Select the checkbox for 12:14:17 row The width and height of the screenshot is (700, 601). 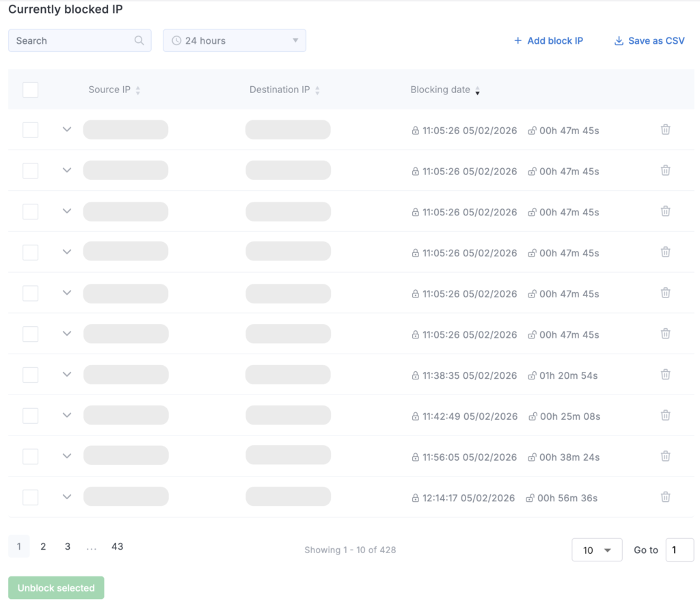30,497
